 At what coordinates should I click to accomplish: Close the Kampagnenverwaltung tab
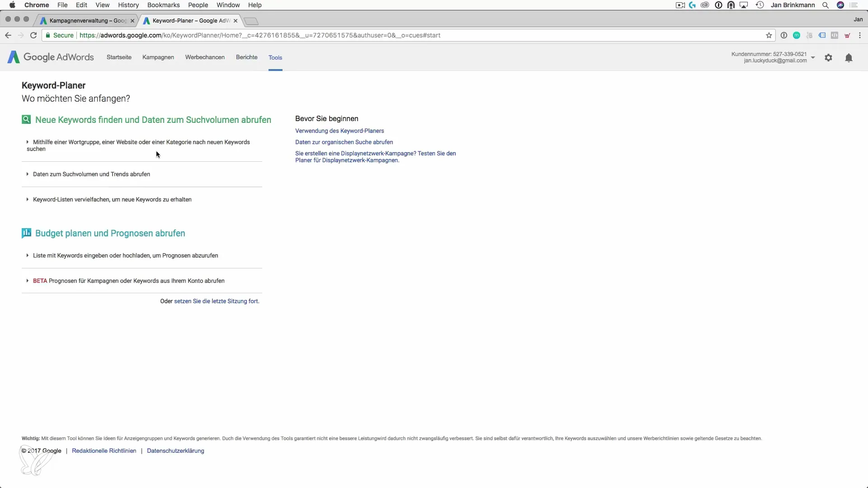point(132,21)
